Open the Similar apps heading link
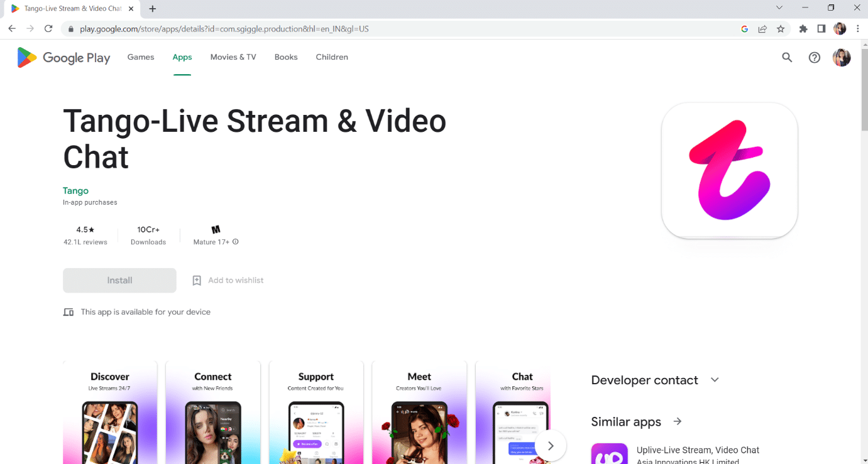 click(626, 422)
